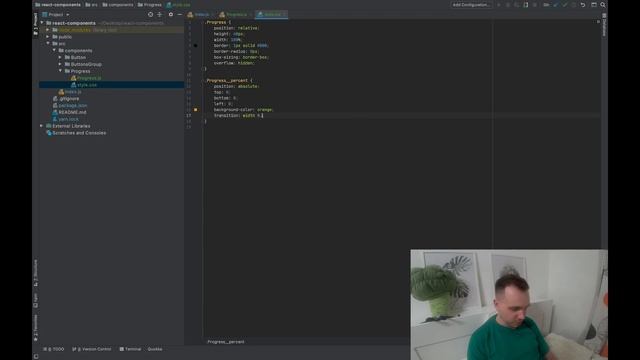Screen dimensions: 640x360
Task: Click style.css breadcrumb in navigation bar
Action: 178,5
